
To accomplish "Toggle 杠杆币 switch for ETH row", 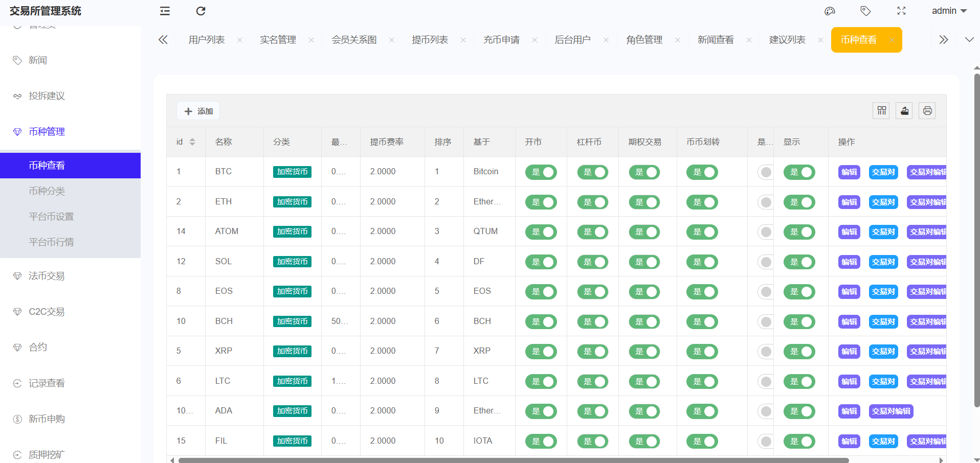I will tap(592, 202).
